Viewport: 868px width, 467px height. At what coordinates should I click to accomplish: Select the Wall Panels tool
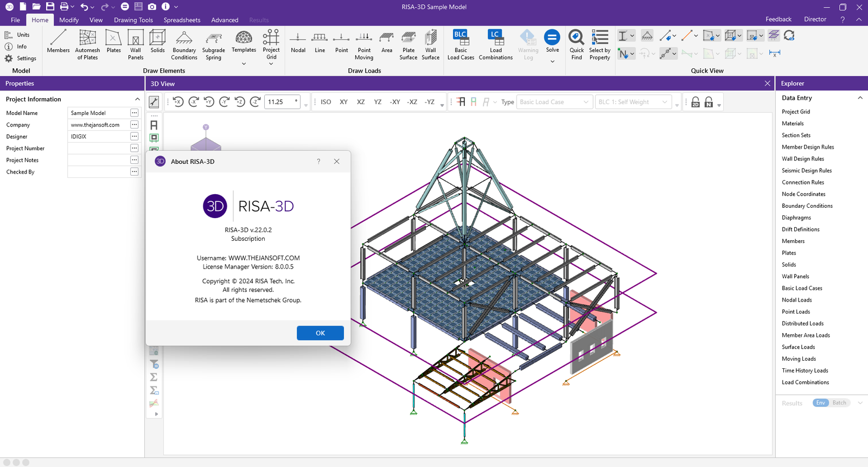coord(136,44)
